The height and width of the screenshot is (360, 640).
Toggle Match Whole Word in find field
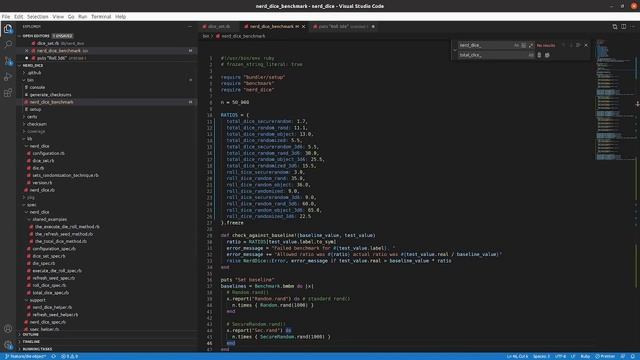point(524,45)
